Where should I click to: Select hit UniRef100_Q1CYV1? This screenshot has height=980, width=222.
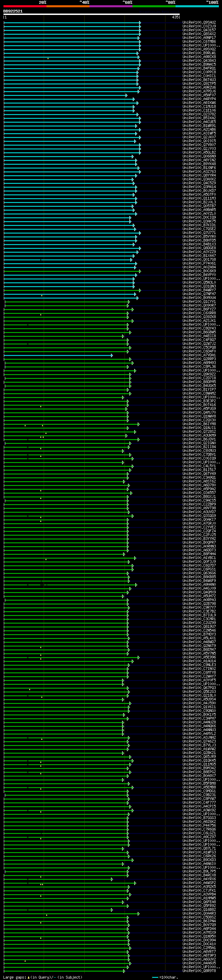point(199,302)
